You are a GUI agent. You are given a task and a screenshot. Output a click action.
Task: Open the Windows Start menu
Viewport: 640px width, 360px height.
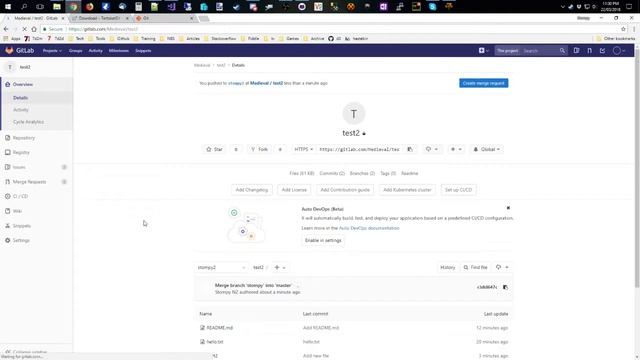click(x=8, y=7)
